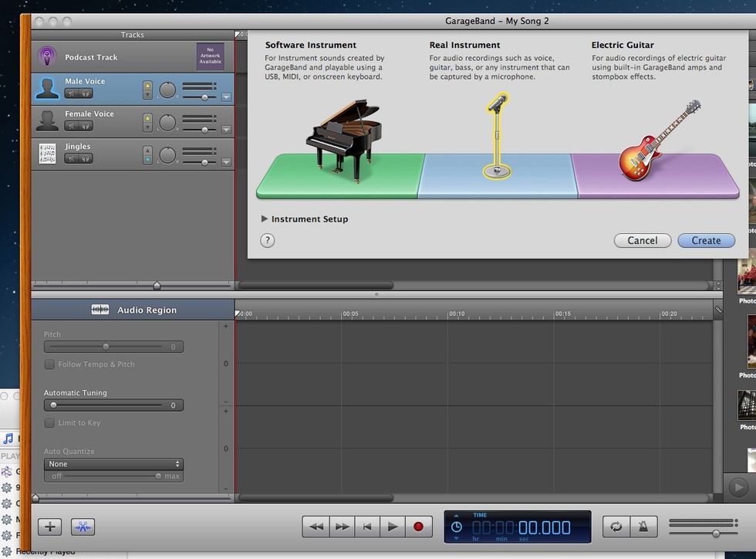The image size is (756, 559).
Task: Enable the Limit to Key checkbox
Action: tap(49, 423)
